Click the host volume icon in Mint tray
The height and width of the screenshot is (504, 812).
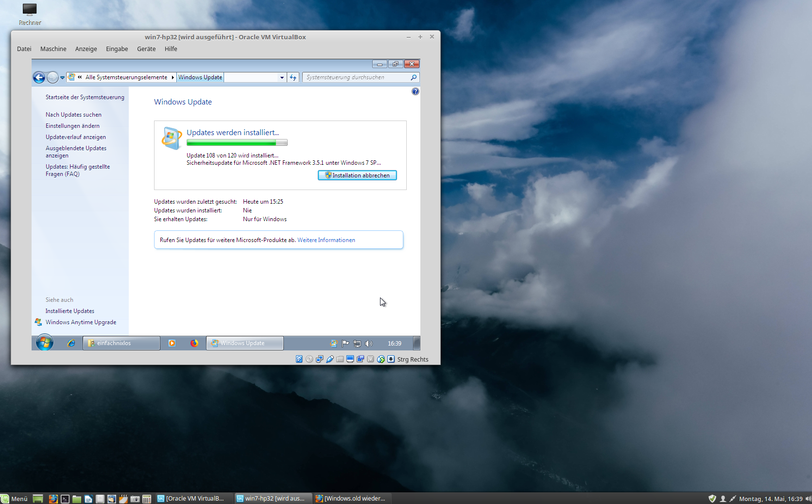click(x=808, y=499)
